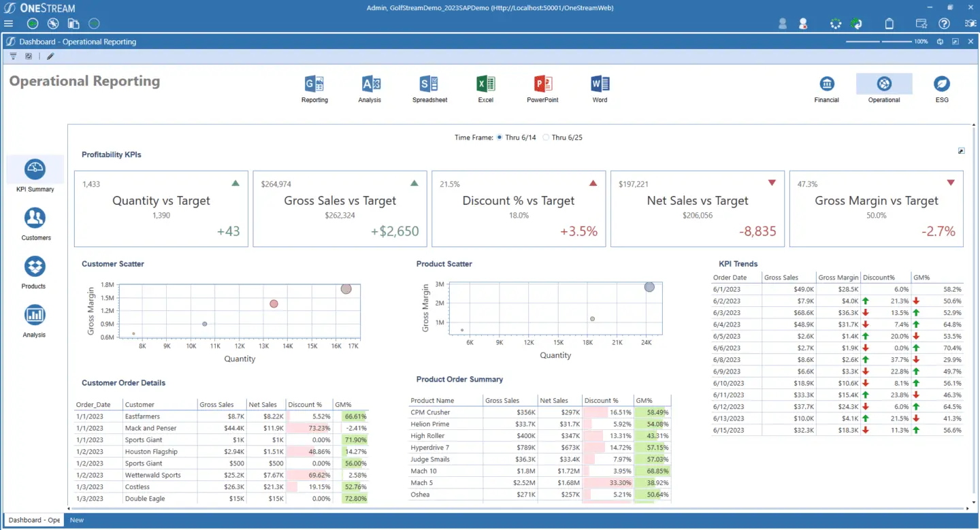Click the dashboard refresh icon near 100%
Image resolution: width=980 pixels, height=530 pixels.
[x=940, y=42]
